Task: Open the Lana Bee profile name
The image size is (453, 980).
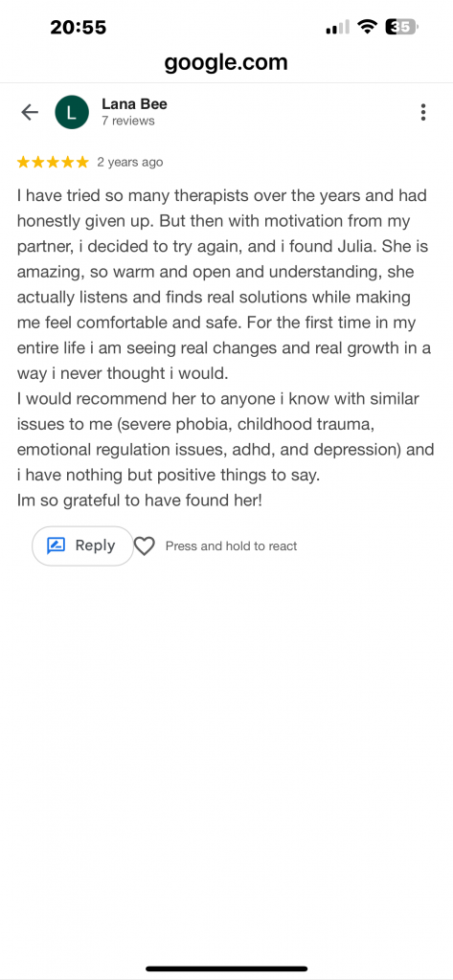Action: pyautogui.click(x=134, y=104)
